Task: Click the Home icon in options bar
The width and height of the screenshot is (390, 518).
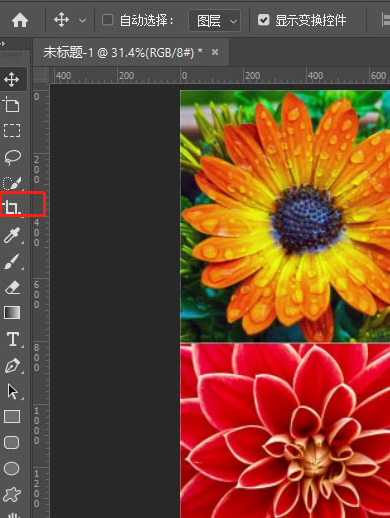Action: (x=20, y=21)
